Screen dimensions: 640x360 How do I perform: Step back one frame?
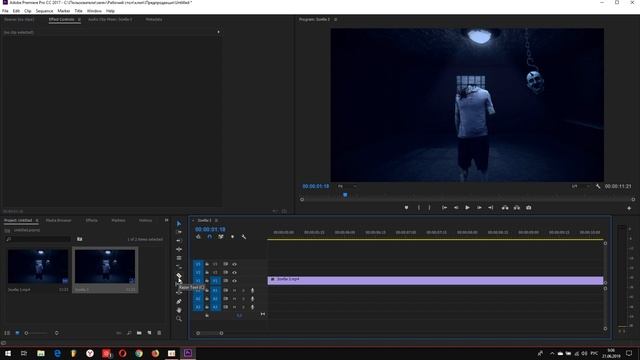click(x=456, y=208)
